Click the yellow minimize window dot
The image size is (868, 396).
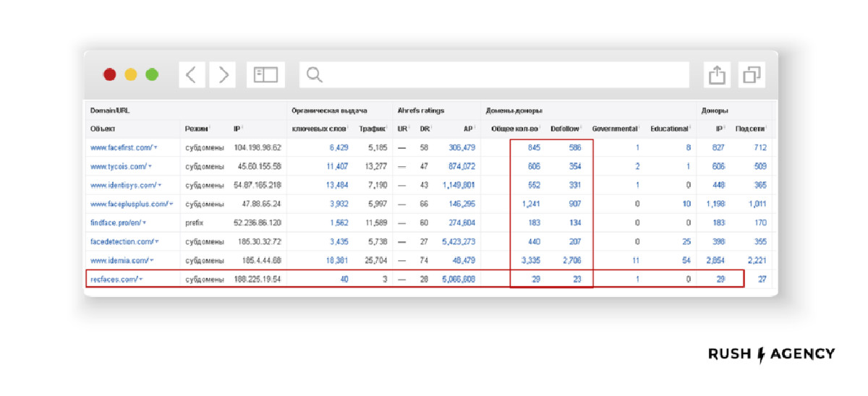click(x=131, y=74)
